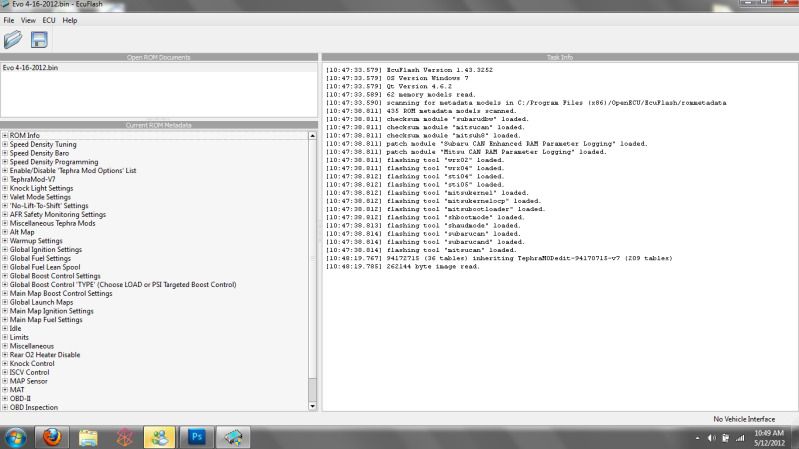Select Global Fuel Lean Spool item
The image size is (799, 449).
tap(45, 267)
